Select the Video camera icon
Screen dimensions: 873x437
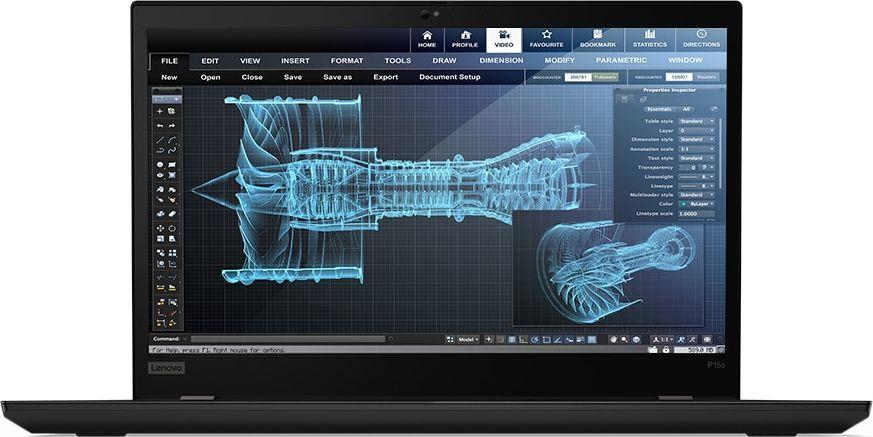[503, 39]
